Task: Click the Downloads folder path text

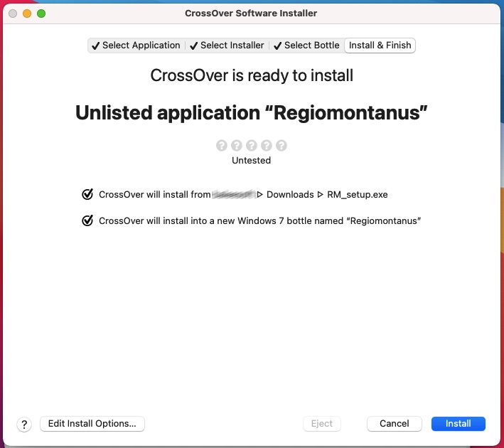Action: (x=290, y=195)
